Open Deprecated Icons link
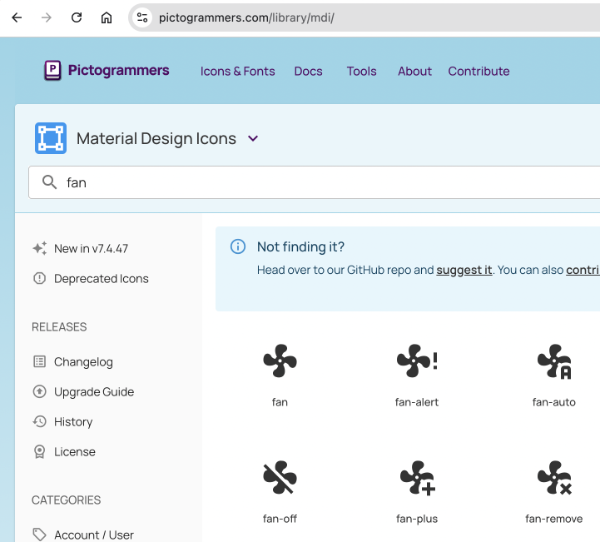This screenshot has width=600, height=542. click(x=101, y=279)
